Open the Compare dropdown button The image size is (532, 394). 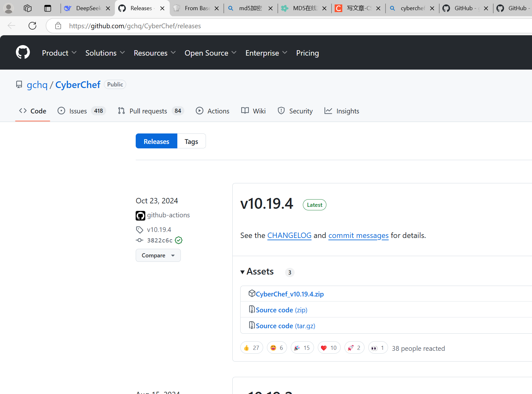tap(158, 255)
